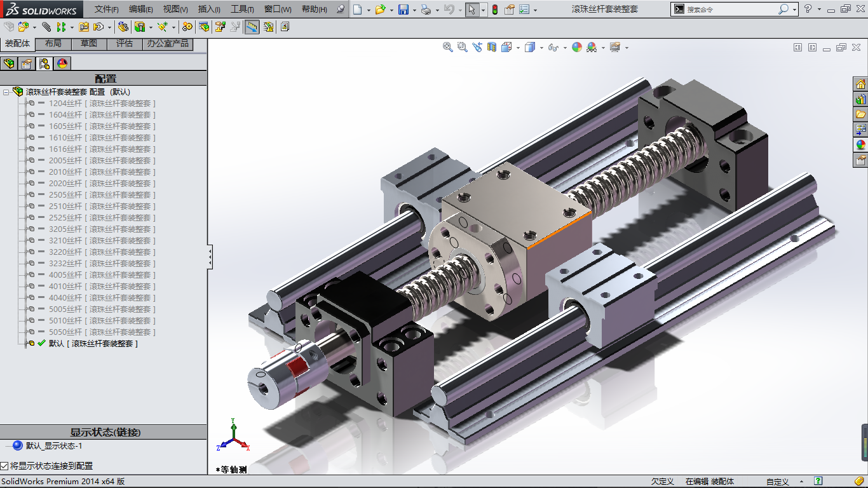Image resolution: width=868 pixels, height=488 pixels.
Task: Open the SolidWorks Resources home task pane tab
Action: pos(861,84)
